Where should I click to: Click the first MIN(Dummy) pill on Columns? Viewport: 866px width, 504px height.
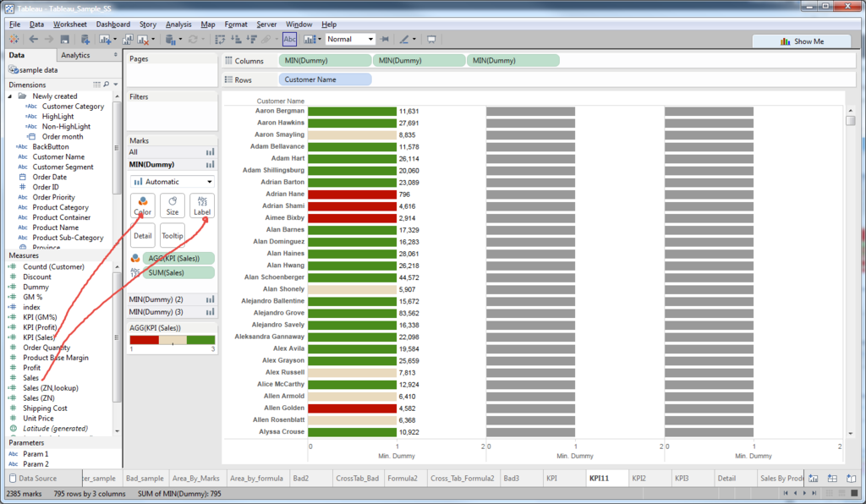(x=325, y=61)
